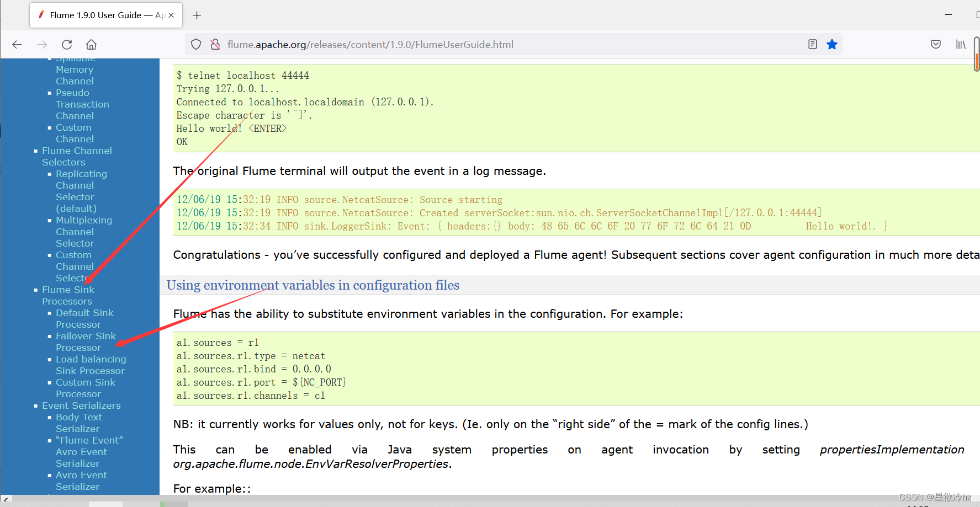Viewport: 980px width, 507px height.
Task: Save page to Pocket
Action: (936, 45)
